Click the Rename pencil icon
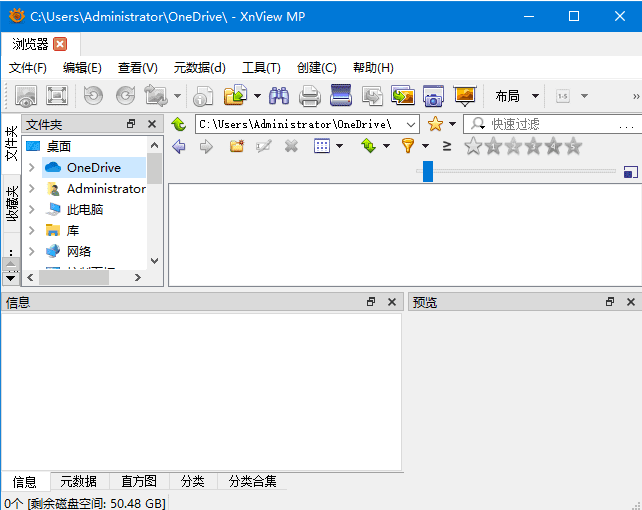 (x=263, y=146)
